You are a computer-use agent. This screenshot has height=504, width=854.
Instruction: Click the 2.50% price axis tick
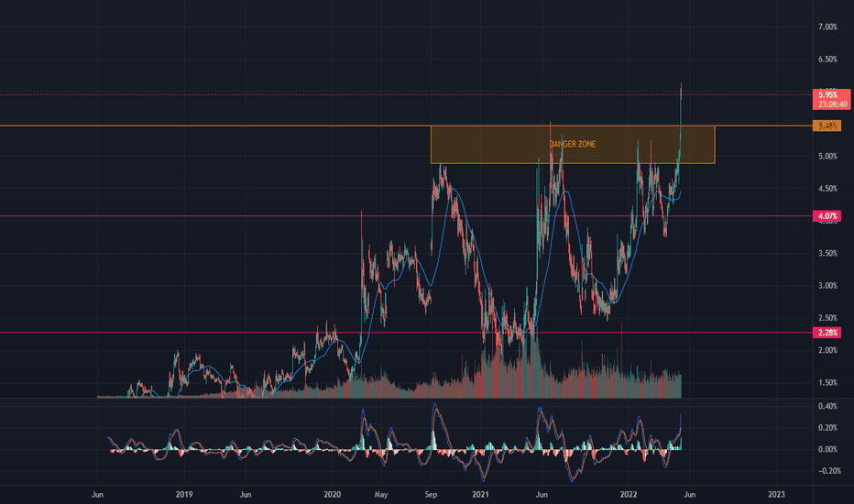coord(827,318)
